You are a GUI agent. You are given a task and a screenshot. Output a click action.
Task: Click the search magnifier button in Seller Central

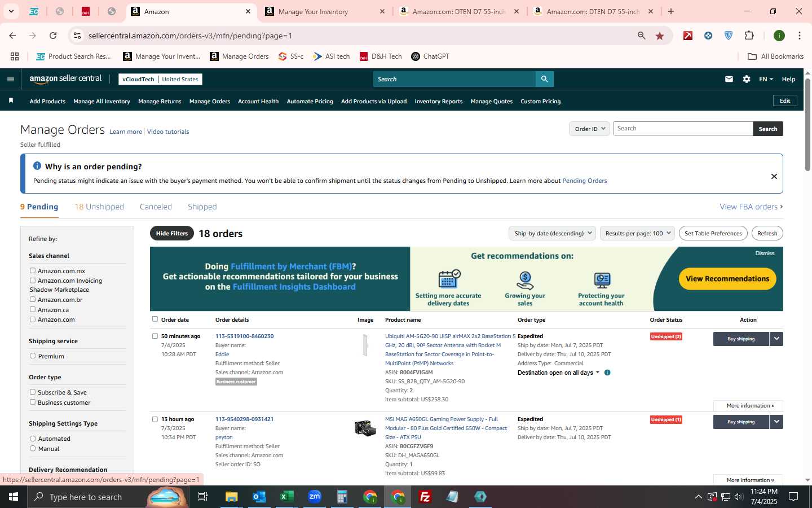[x=544, y=79]
